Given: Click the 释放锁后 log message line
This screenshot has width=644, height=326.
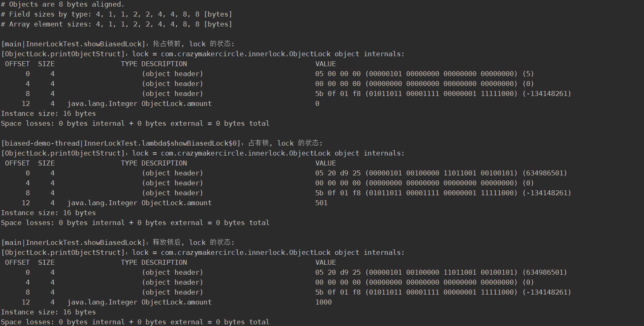Looking at the screenshot, I should click(118, 242).
